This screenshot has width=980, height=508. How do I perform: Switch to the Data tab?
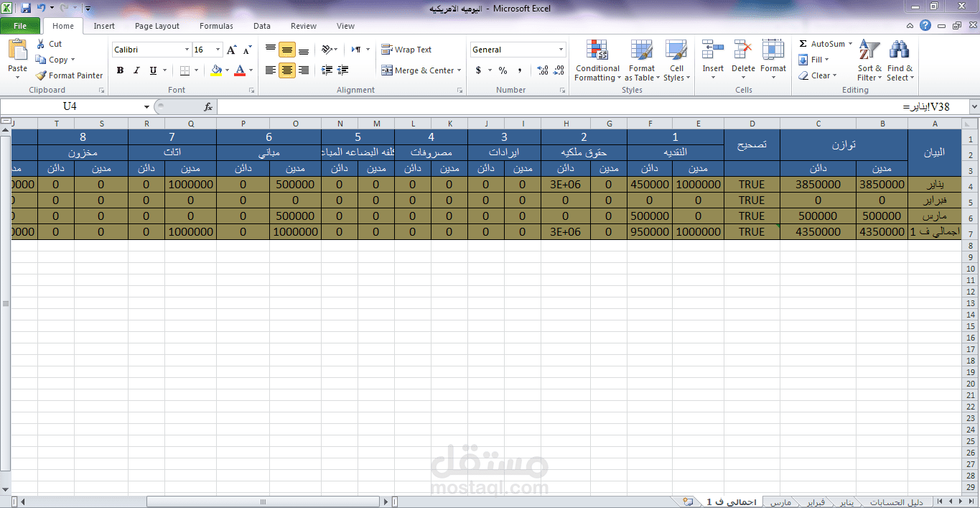262,26
